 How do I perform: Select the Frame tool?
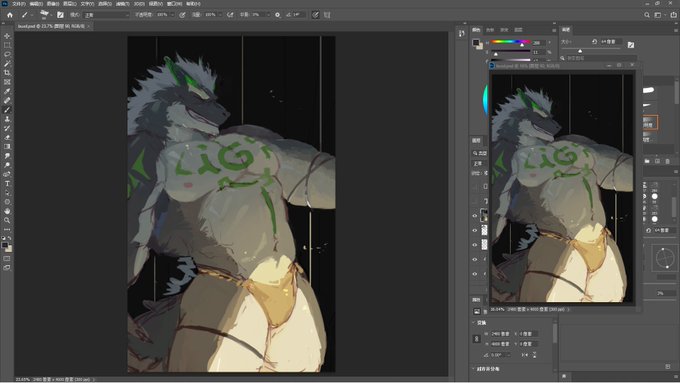tap(7, 82)
